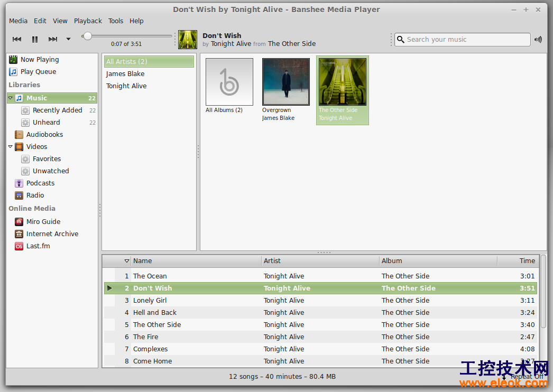Select the track Come Home

(320, 361)
